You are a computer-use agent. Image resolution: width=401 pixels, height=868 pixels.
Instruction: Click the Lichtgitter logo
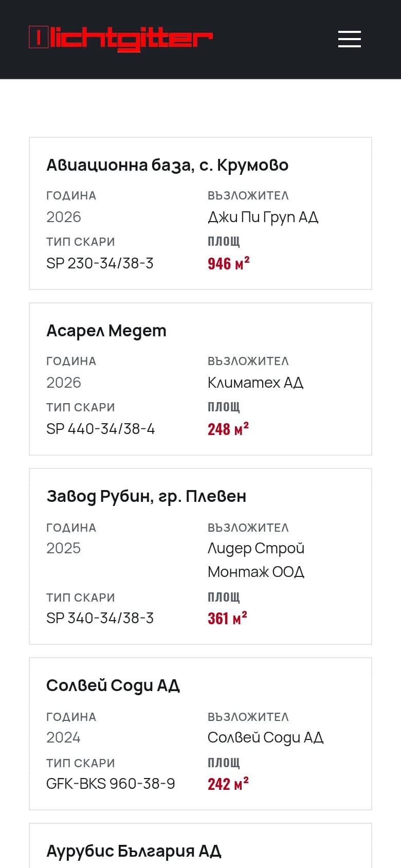click(121, 39)
